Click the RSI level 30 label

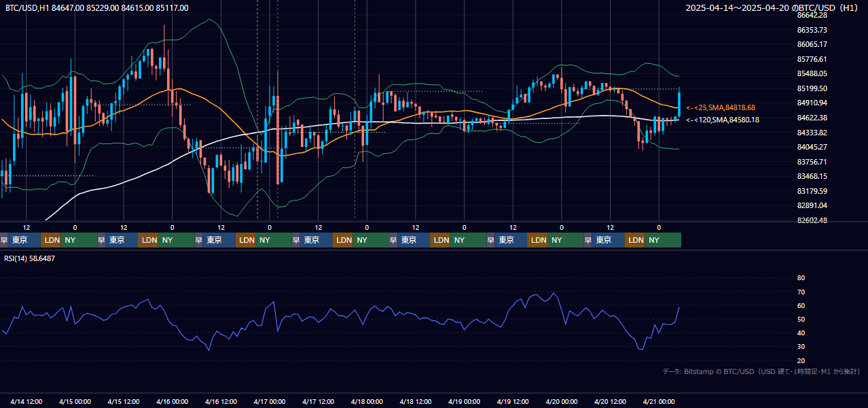pos(801,347)
